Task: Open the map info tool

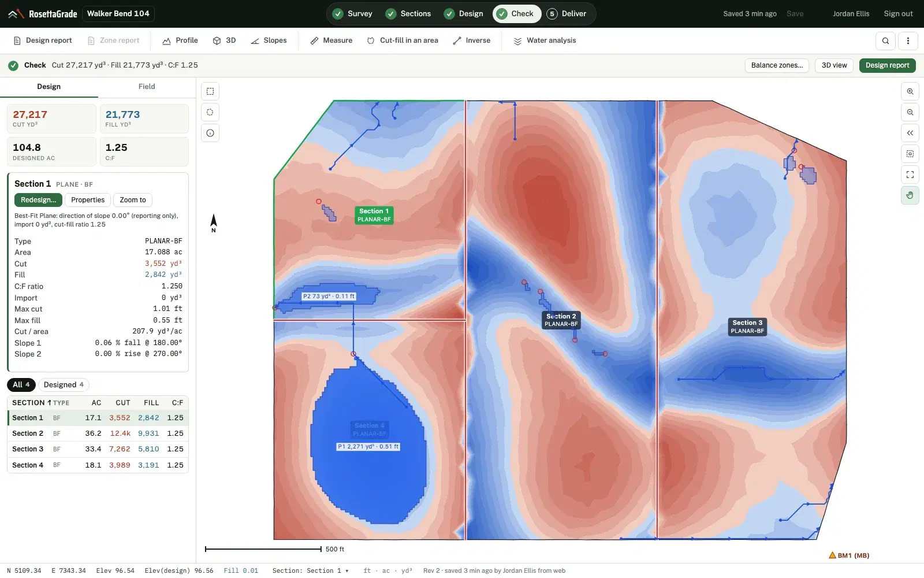Action: (x=210, y=133)
